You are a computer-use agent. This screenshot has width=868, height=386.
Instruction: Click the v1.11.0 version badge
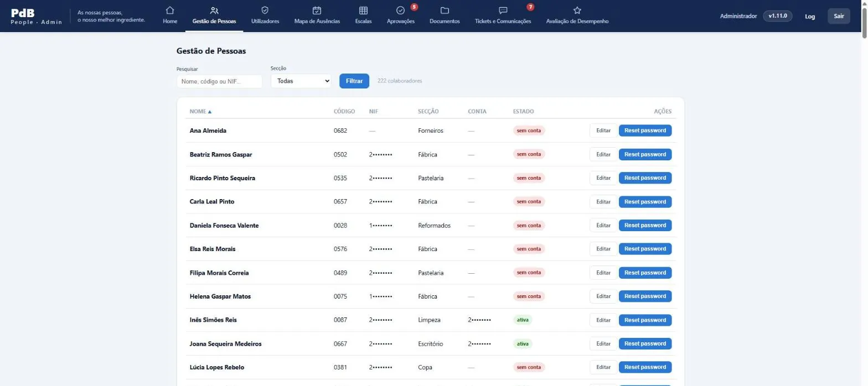click(x=777, y=16)
